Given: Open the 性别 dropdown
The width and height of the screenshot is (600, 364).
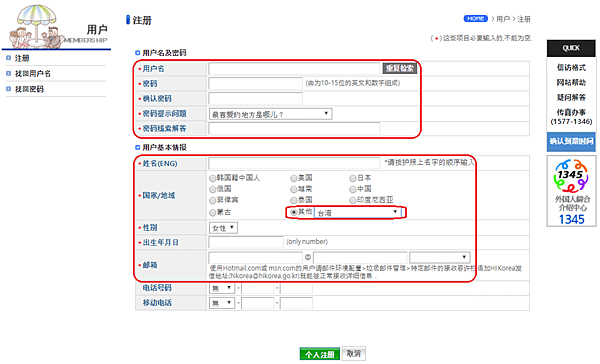Looking at the screenshot, I should coord(223,228).
